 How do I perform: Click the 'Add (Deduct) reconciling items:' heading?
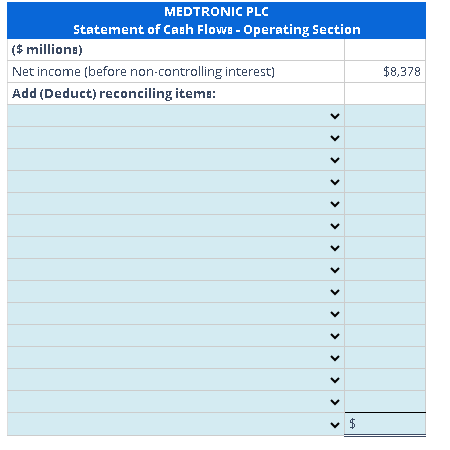[114, 94]
